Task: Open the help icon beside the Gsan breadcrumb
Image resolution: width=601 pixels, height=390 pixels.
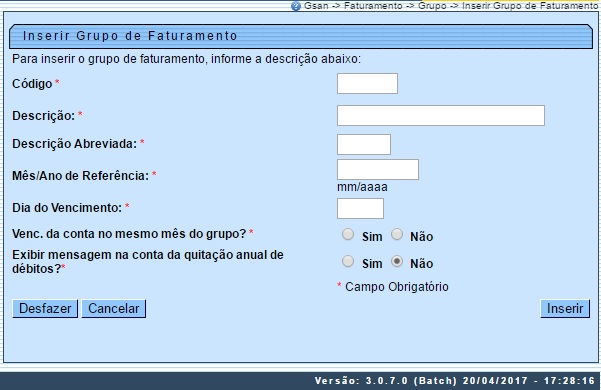Action: coord(296,6)
